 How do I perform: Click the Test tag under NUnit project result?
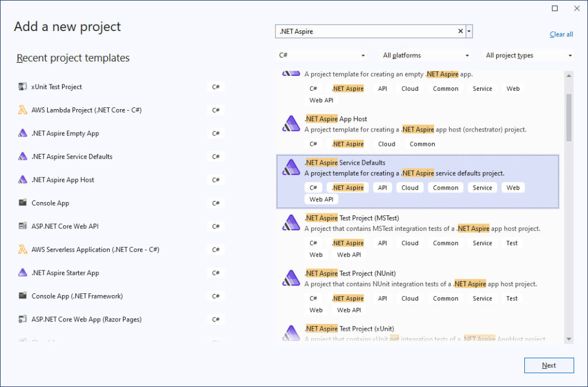[512, 299]
